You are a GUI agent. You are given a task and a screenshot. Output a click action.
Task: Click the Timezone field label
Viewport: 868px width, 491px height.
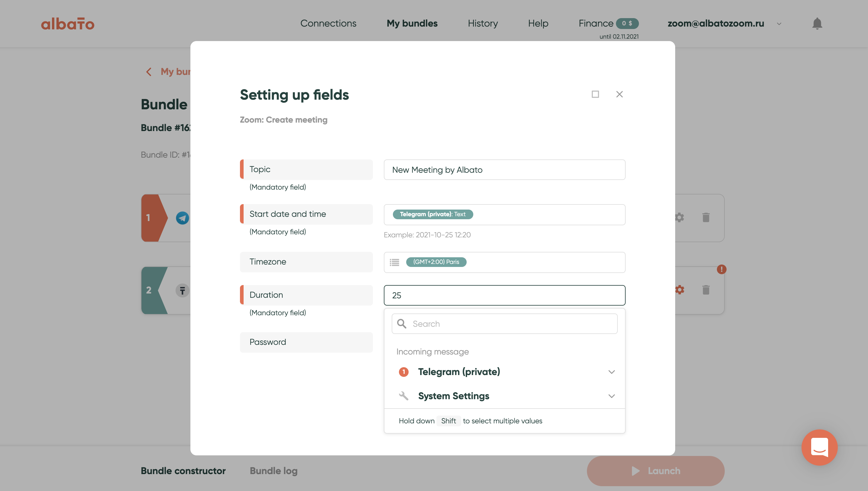(306, 262)
